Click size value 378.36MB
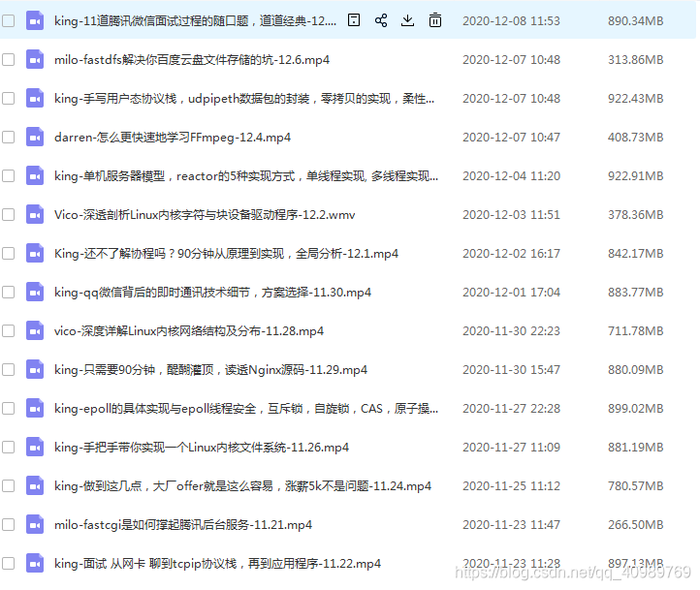700x590 pixels. 635,215
